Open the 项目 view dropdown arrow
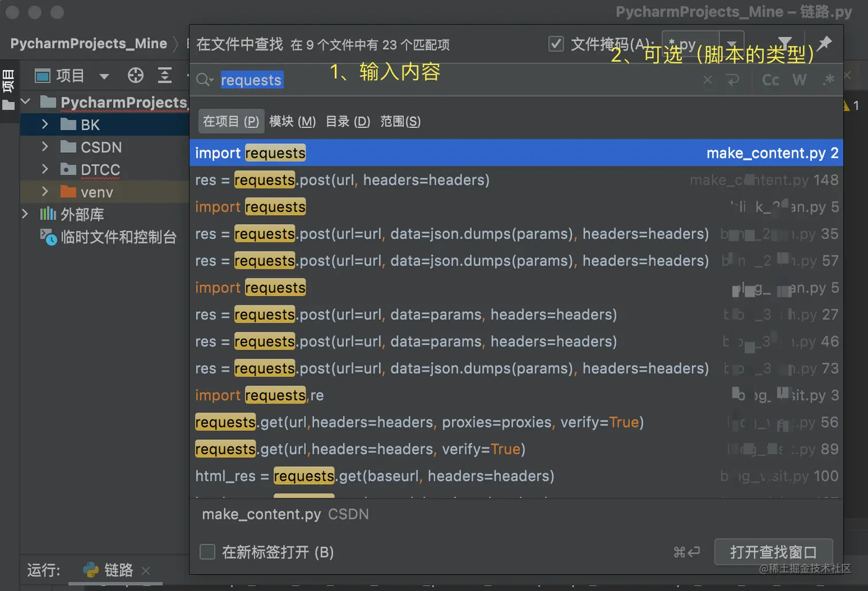Viewport: 868px width, 591px height. click(x=104, y=76)
